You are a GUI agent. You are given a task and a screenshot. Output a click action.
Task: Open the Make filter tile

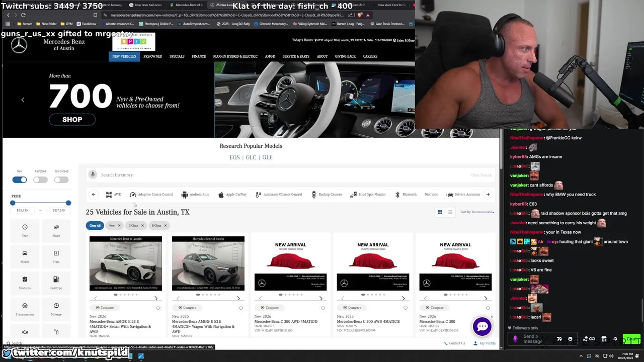[x=56, y=230]
